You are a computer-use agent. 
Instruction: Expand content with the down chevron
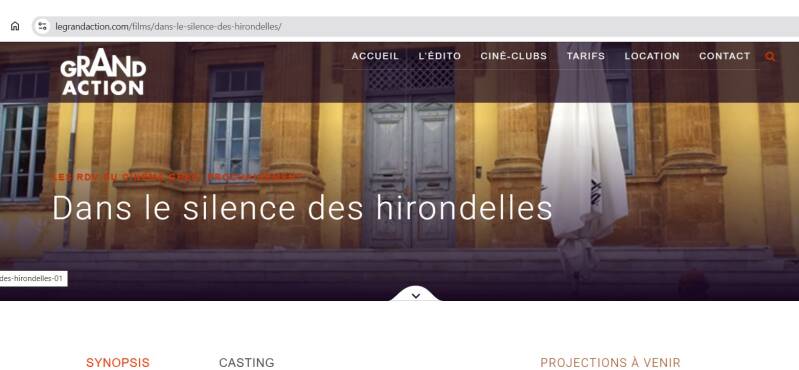click(x=416, y=296)
